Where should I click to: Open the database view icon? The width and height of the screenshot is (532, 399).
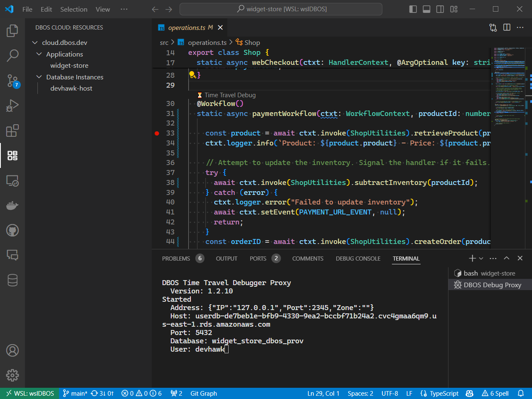[x=12, y=280]
